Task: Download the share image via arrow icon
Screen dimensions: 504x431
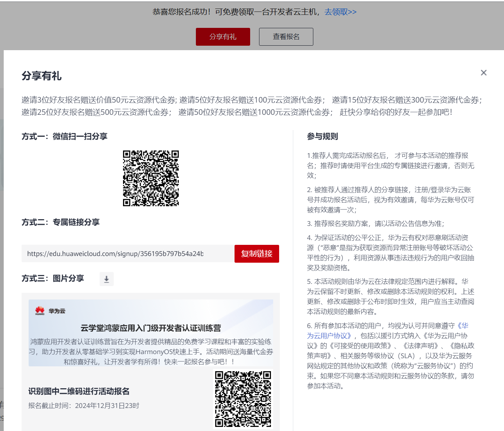Action: 107,279
